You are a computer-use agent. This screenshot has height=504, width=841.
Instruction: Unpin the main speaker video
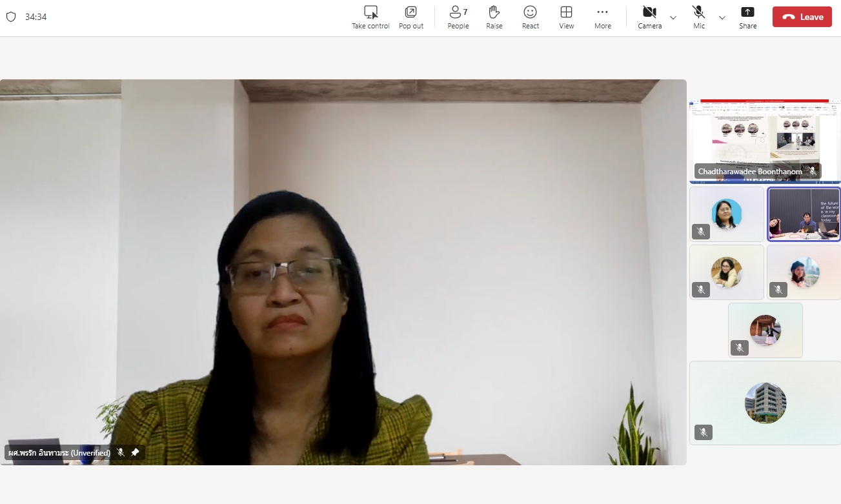click(135, 453)
